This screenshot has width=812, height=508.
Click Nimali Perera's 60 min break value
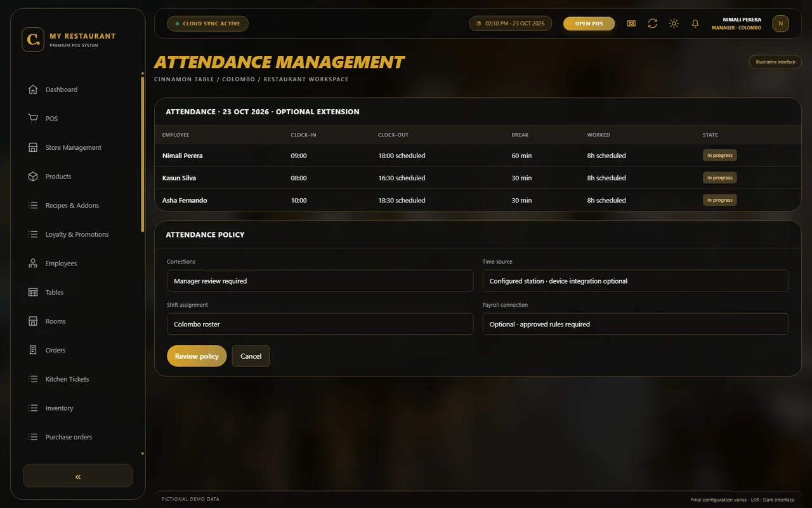pos(521,156)
